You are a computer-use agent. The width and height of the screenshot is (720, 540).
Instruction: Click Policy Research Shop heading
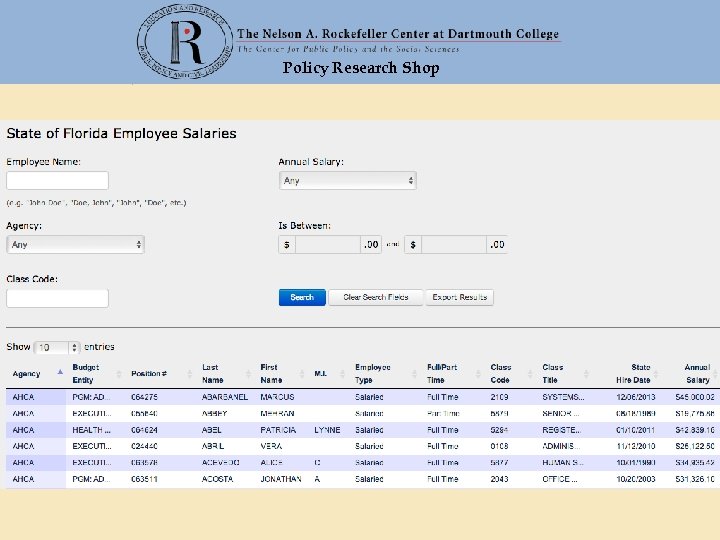361,68
